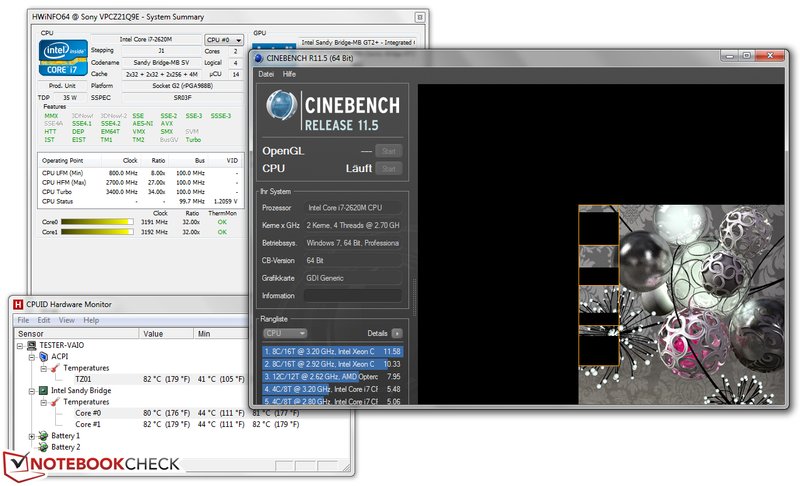Select ranking entry 4 with score 5.48

click(x=333, y=389)
